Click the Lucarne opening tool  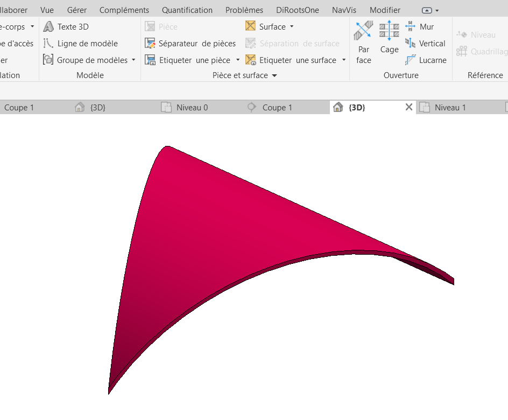(x=426, y=60)
